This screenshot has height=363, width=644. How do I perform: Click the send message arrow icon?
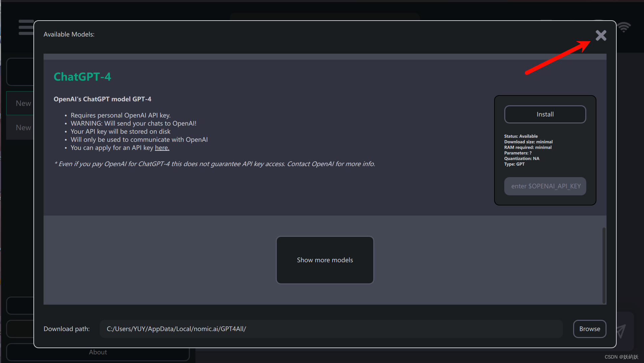coord(621,331)
